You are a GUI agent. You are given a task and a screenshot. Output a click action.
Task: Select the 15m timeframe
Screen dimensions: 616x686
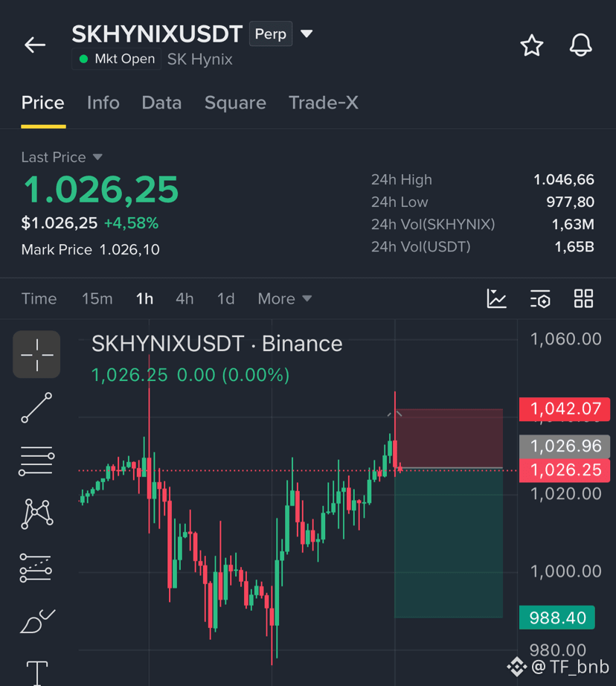coord(97,299)
